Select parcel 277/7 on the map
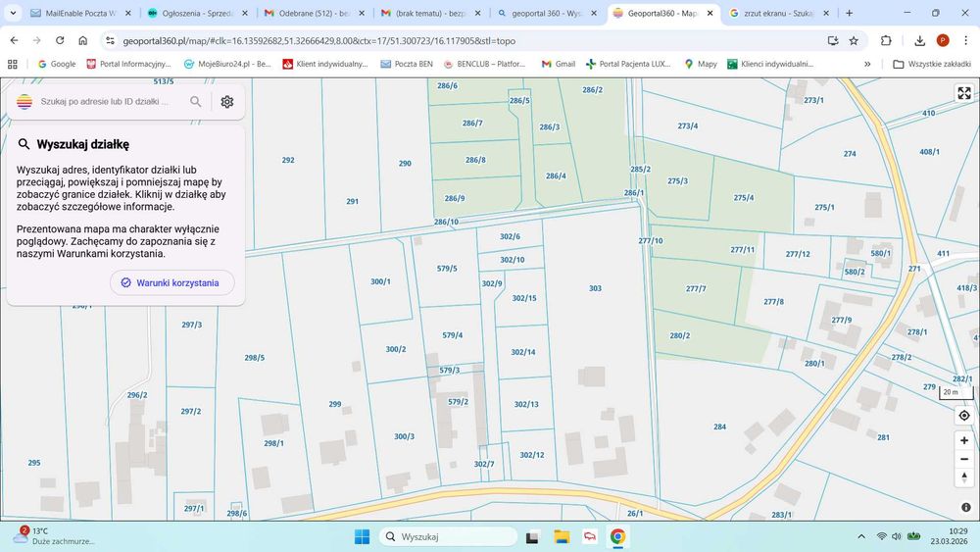 pyautogui.click(x=696, y=289)
